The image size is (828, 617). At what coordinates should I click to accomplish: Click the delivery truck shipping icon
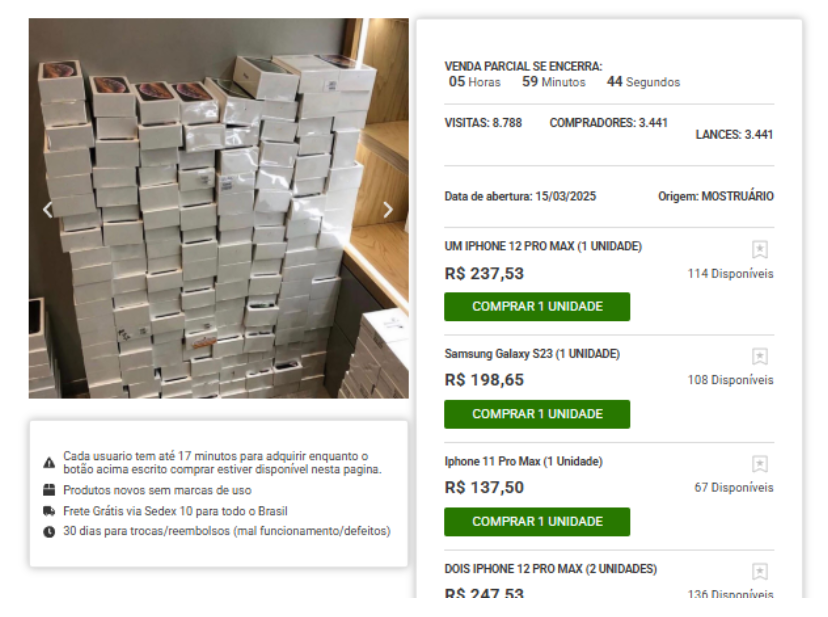(x=49, y=511)
